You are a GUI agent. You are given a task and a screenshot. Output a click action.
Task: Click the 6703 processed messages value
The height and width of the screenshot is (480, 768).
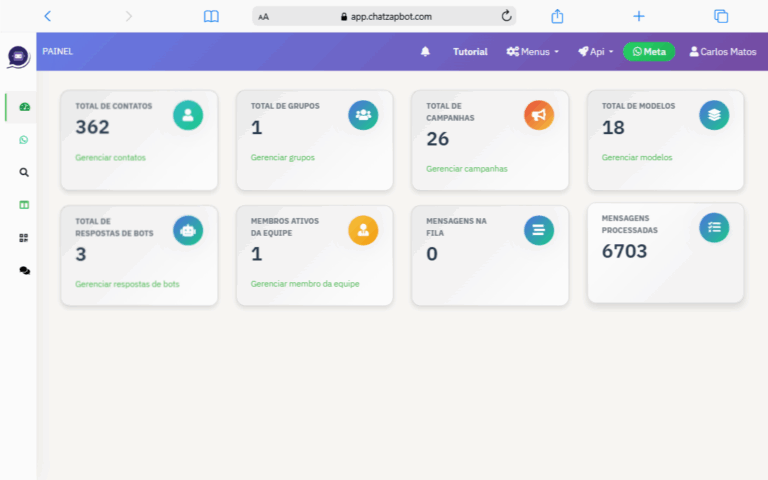click(x=624, y=251)
